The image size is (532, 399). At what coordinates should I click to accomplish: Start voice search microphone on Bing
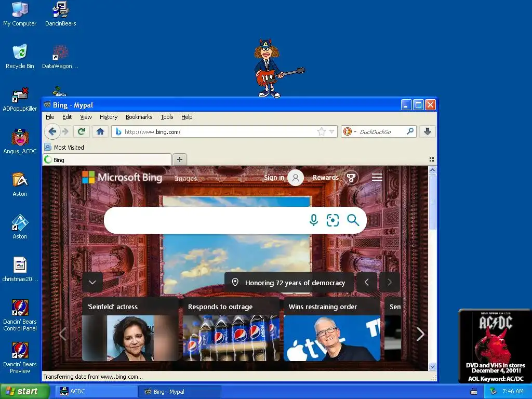314,220
